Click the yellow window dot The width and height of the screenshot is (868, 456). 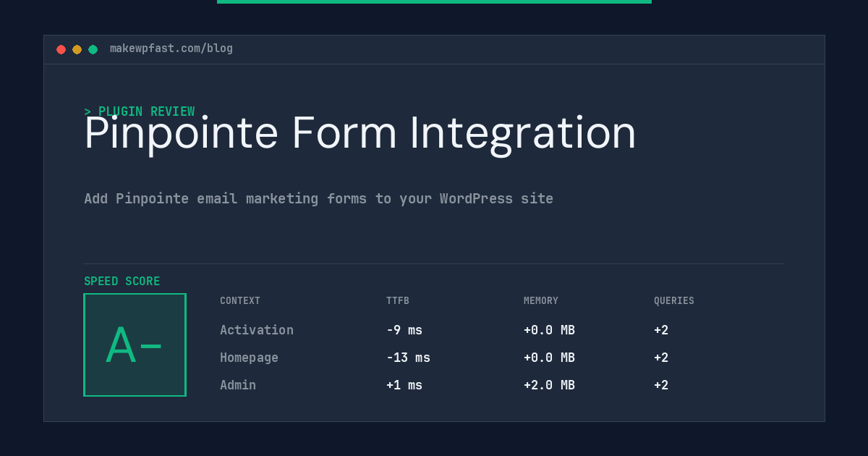(x=77, y=49)
